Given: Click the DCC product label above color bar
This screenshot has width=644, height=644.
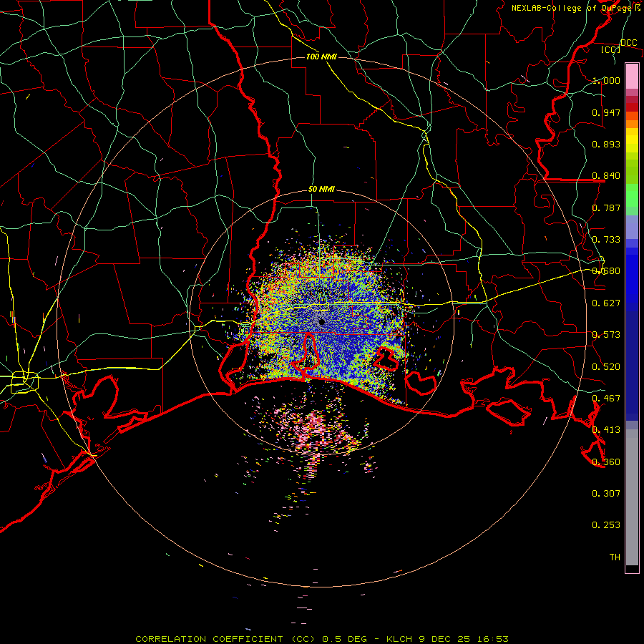Looking at the screenshot, I should (628, 43).
